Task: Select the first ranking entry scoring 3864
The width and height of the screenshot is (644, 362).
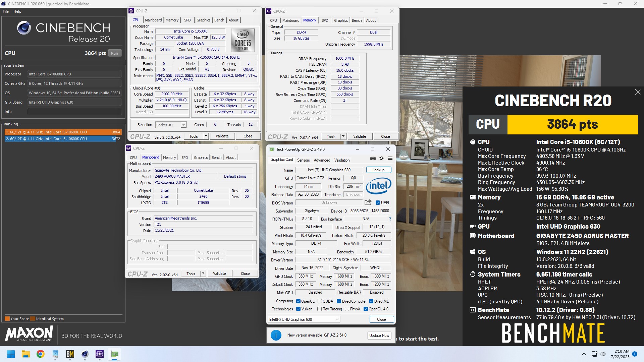Action: point(63,132)
